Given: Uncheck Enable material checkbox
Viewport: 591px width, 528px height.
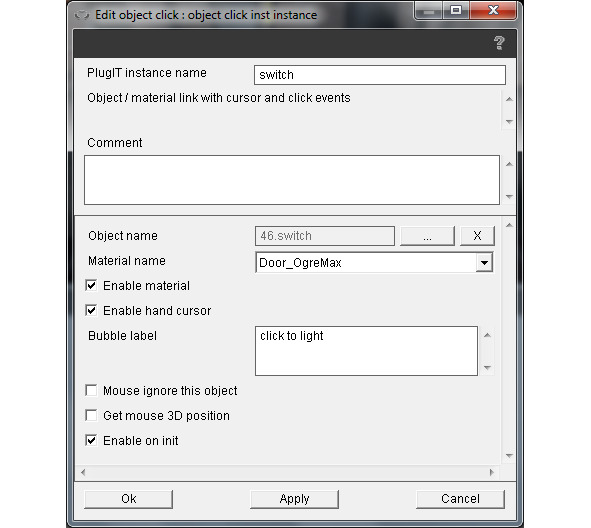Looking at the screenshot, I should point(91,286).
